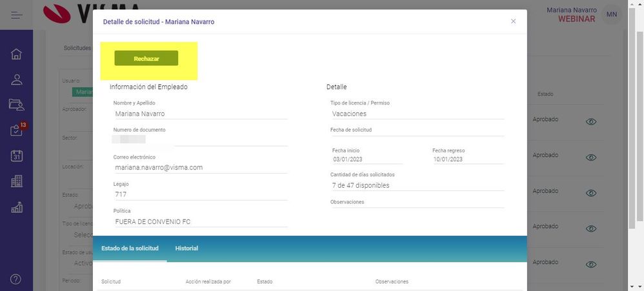Click the WEBINAR label in header
The width and height of the screenshot is (644, 291).
[577, 19]
